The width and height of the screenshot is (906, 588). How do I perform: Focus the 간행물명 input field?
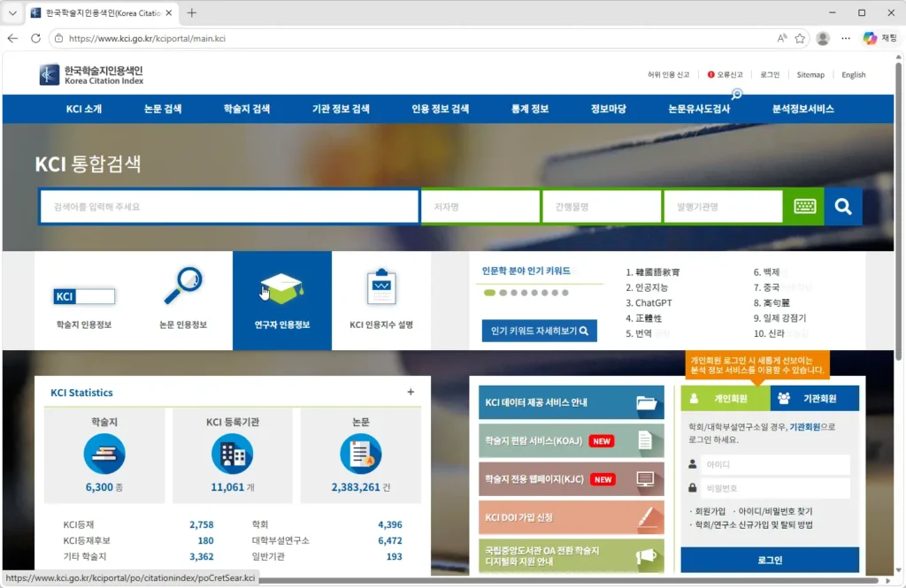tap(602, 206)
